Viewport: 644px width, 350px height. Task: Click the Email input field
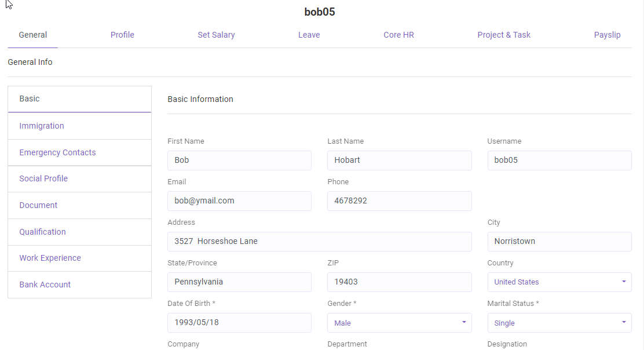[x=239, y=201]
